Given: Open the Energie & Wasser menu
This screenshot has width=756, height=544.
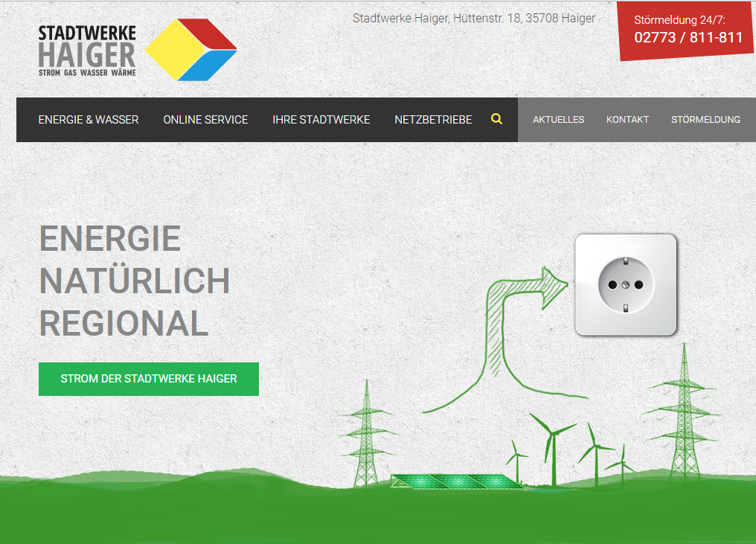Looking at the screenshot, I should [89, 120].
